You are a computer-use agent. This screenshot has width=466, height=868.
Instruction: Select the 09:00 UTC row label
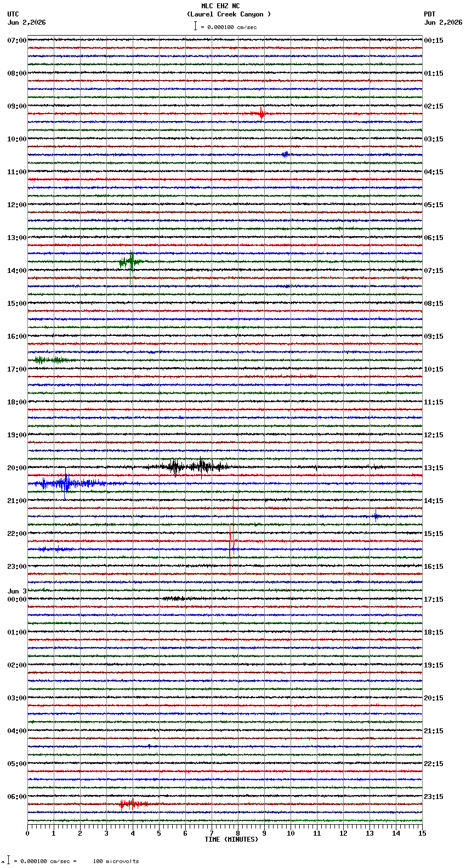click(x=17, y=106)
